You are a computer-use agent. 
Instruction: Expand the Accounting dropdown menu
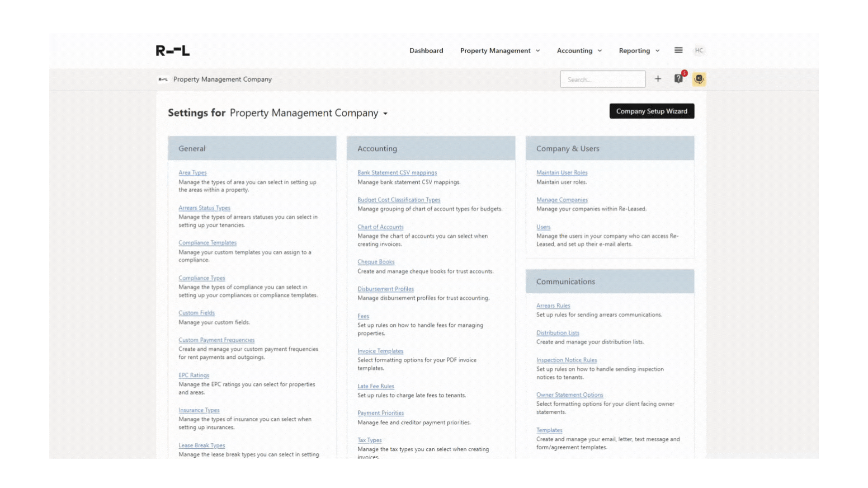click(579, 51)
